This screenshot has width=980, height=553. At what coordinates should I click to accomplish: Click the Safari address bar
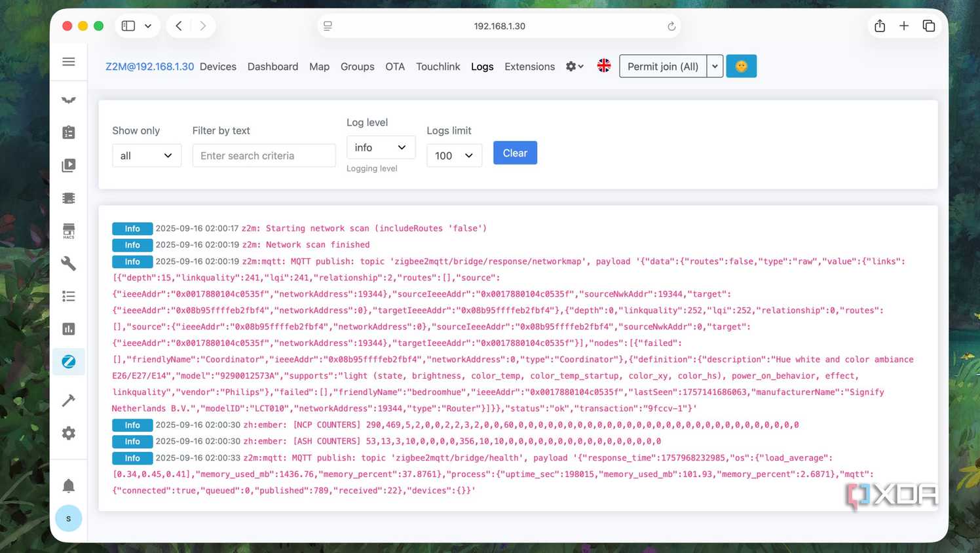(x=499, y=26)
